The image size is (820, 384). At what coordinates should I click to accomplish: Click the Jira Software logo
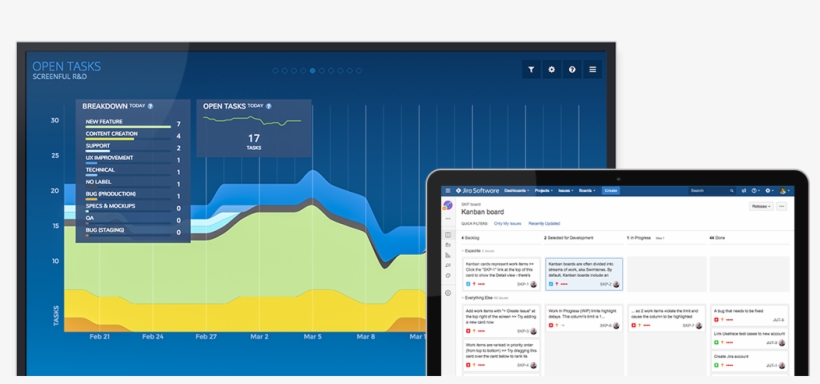[x=477, y=191]
